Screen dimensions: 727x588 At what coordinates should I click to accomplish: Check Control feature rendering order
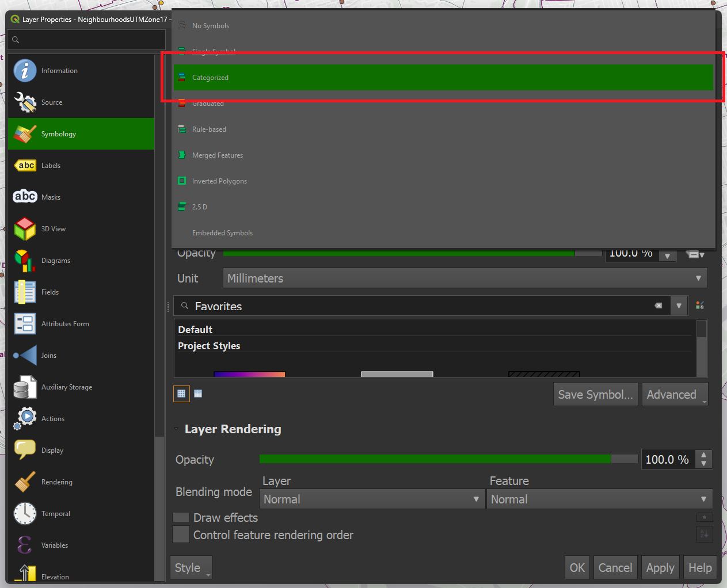point(181,534)
